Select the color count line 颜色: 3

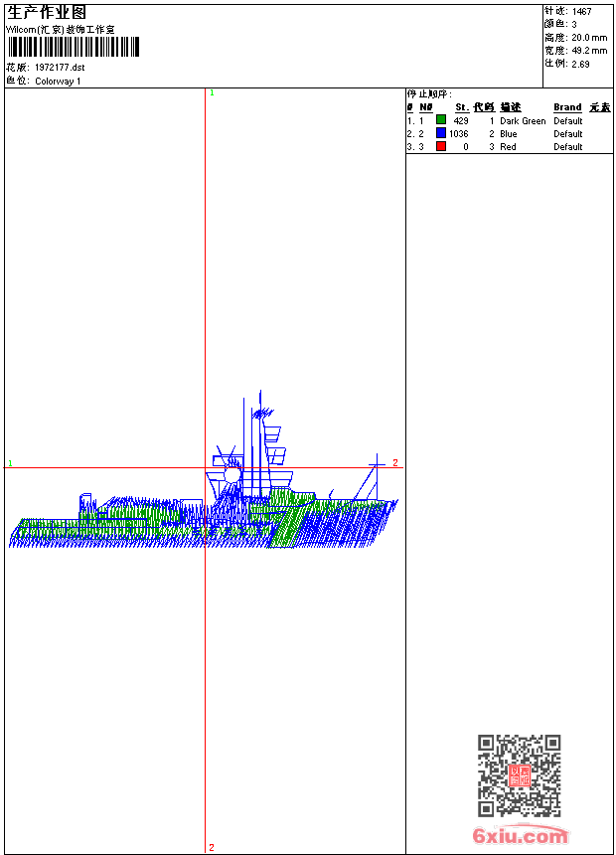(560, 24)
